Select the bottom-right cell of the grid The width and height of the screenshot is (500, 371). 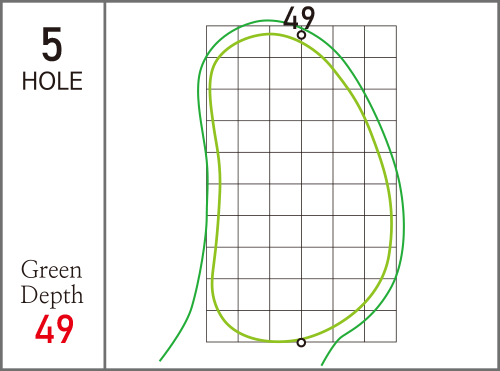tap(380, 326)
